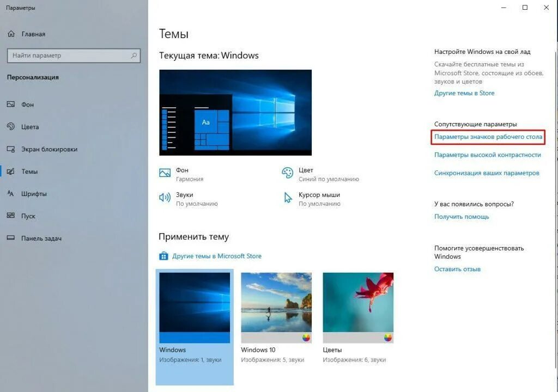Click the Найти параметр search field
Screen dimensions: 558x392
click(x=74, y=56)
